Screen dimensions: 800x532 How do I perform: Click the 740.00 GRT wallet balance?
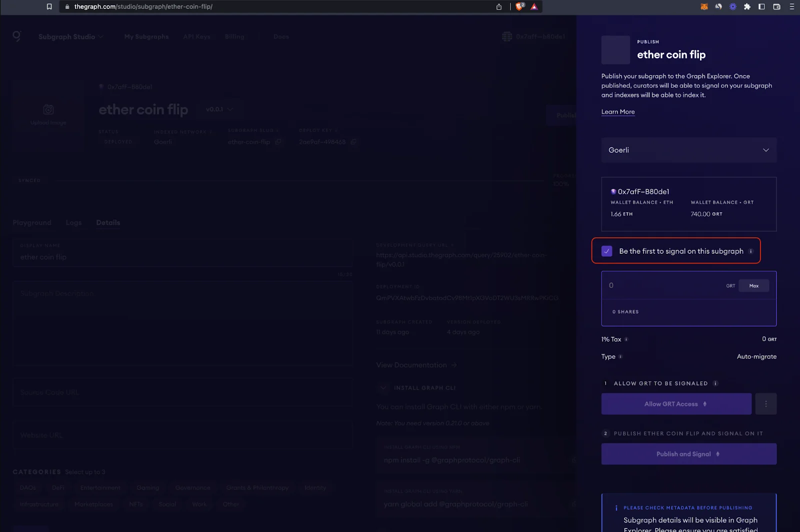pos(706,214)
